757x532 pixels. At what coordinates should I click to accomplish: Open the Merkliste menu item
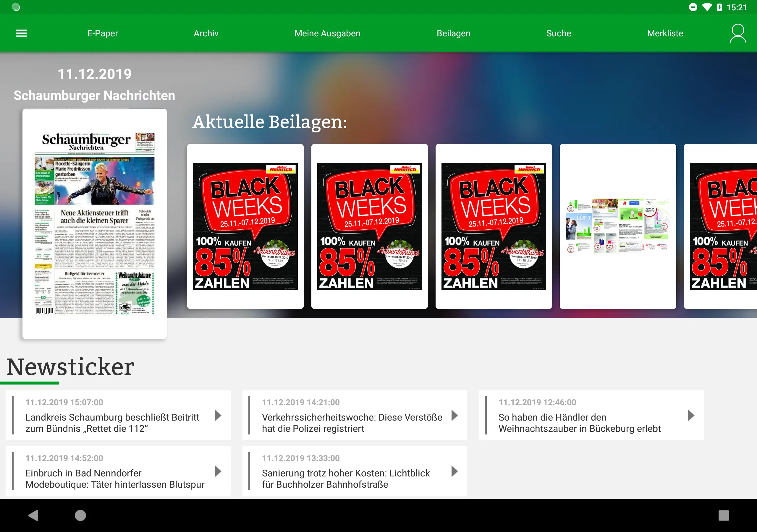click(x=665, y=33)
